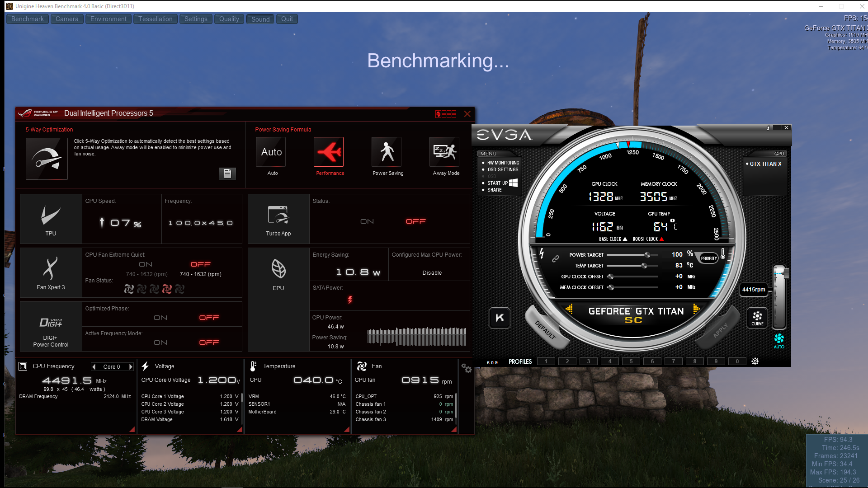Screen dimensions: 868x488
Task: Open the Benchmark menu in Heaven
Action: (x=28, y=19)
